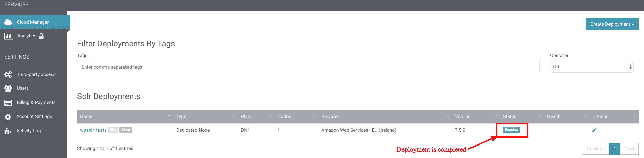Expand the Operator OR select box

pyautogui.click(x=592, y=67)
